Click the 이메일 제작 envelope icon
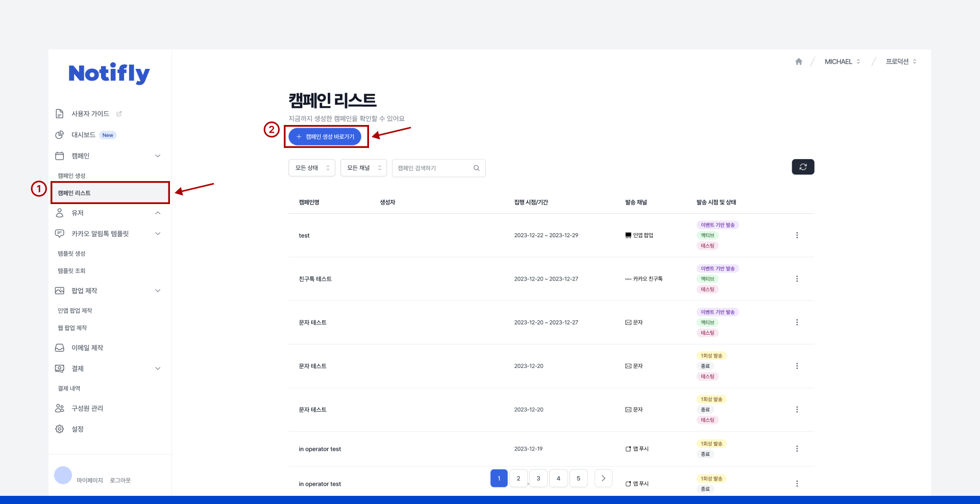 point(59,347)
